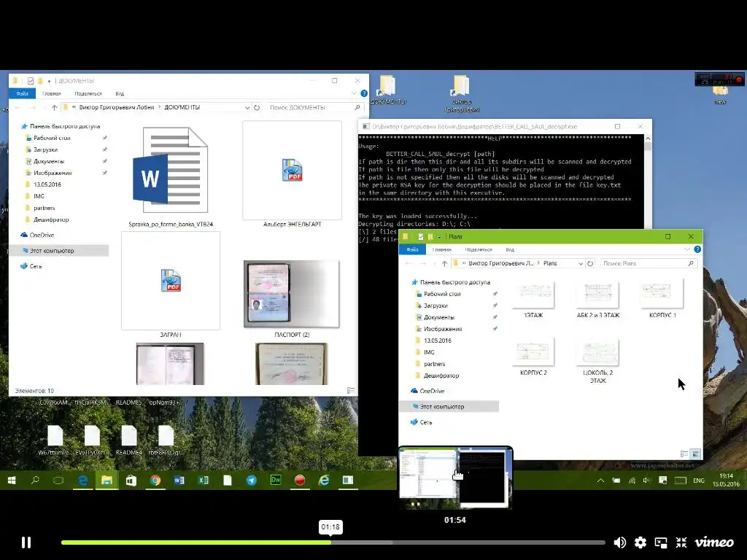Launch Dreamweaver from taskbar
The width and height of the screenshot is (747, 560).
click(276, 481)
